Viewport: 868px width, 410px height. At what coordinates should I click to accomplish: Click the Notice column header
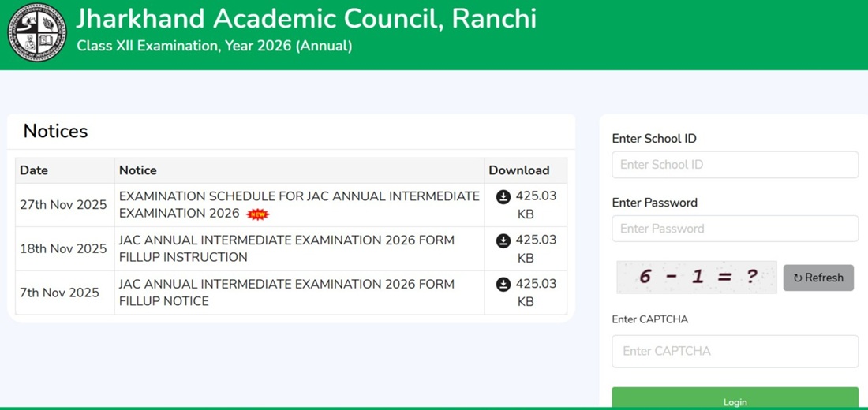click(x=138, y=170)
